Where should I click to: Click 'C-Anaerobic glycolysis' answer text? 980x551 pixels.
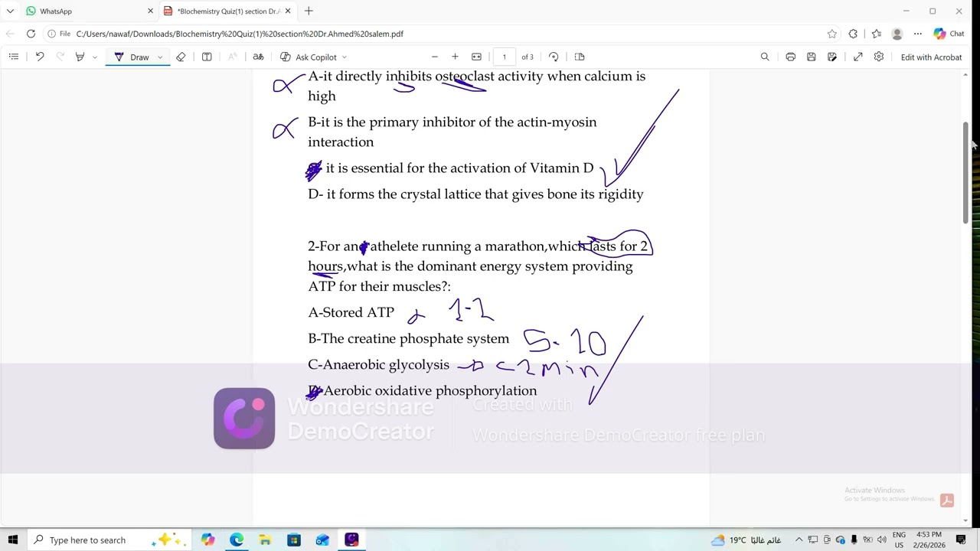tap(378, 365)
